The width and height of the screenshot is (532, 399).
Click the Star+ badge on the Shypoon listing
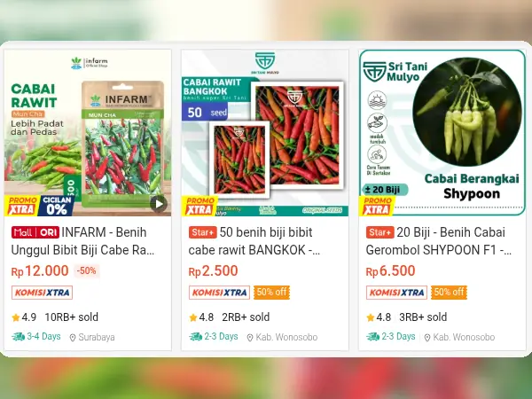380,232
